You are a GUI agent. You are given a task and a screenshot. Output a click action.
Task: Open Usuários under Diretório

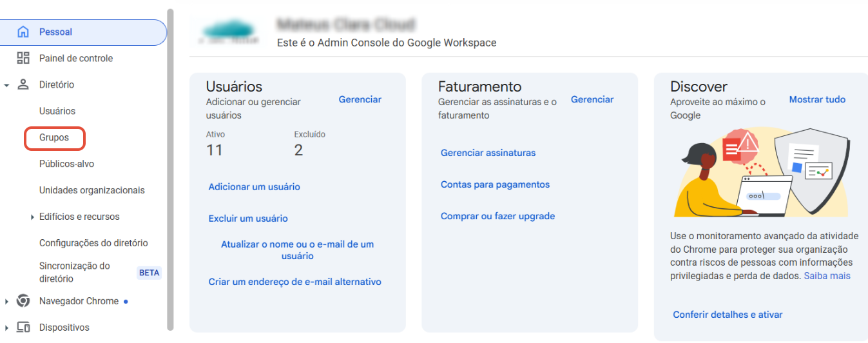pos(57,111)
